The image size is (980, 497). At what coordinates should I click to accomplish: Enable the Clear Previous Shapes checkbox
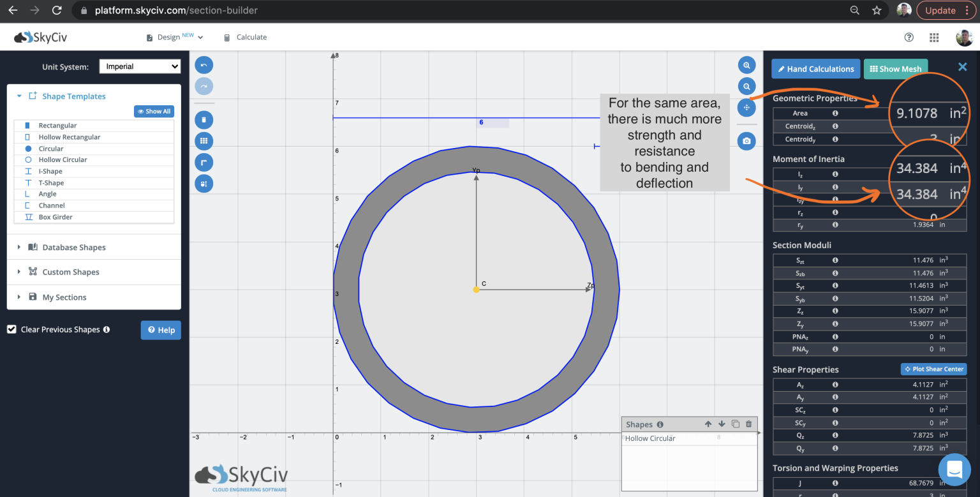coord(11,329)
